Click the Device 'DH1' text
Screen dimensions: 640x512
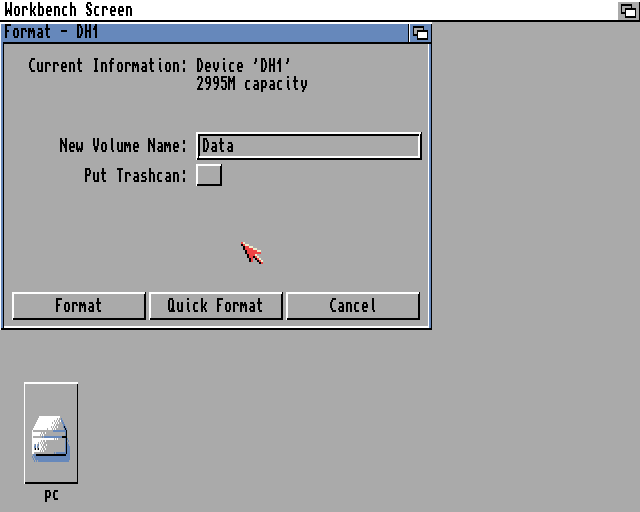click(243, 65)
